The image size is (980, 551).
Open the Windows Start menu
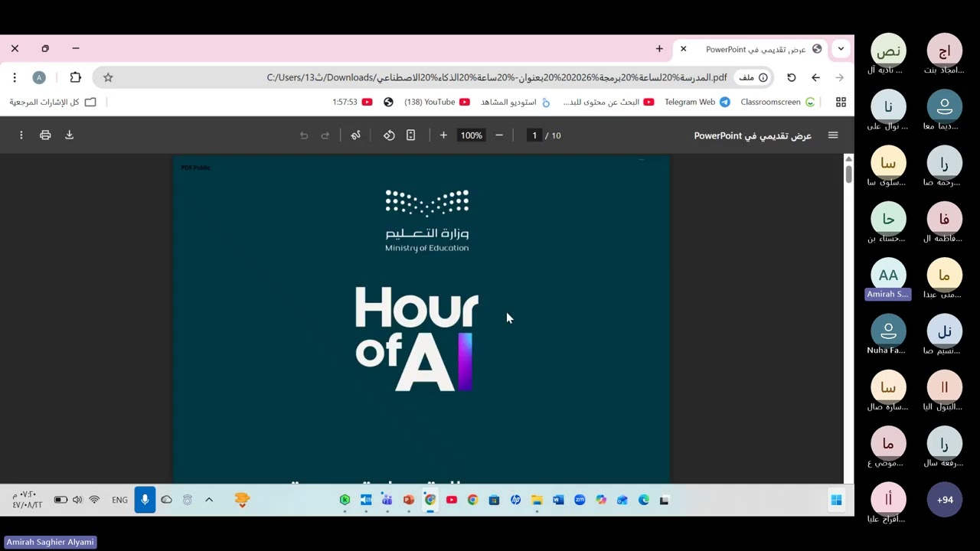tap(836, 500)
